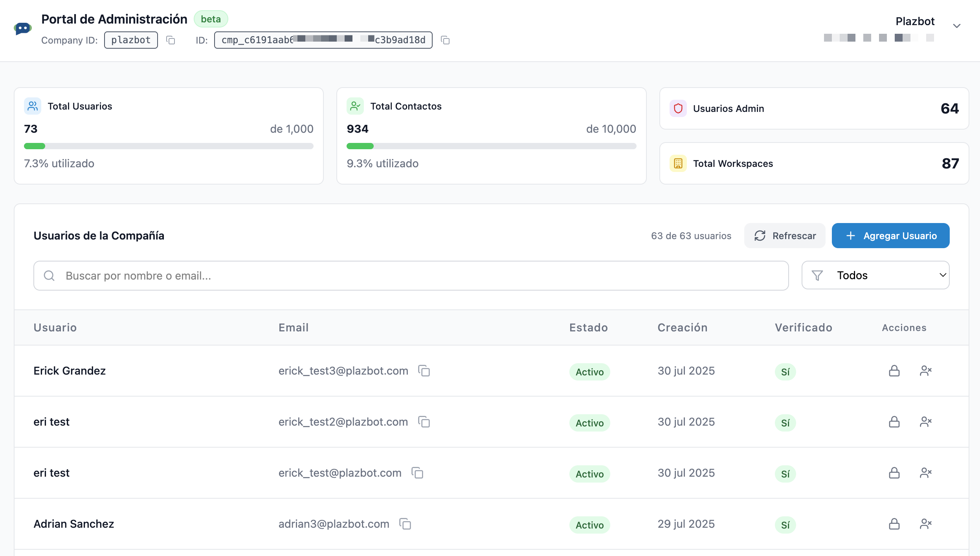
Task: Expand the Plazbot account menu chevron
Action: click(956, 26)
